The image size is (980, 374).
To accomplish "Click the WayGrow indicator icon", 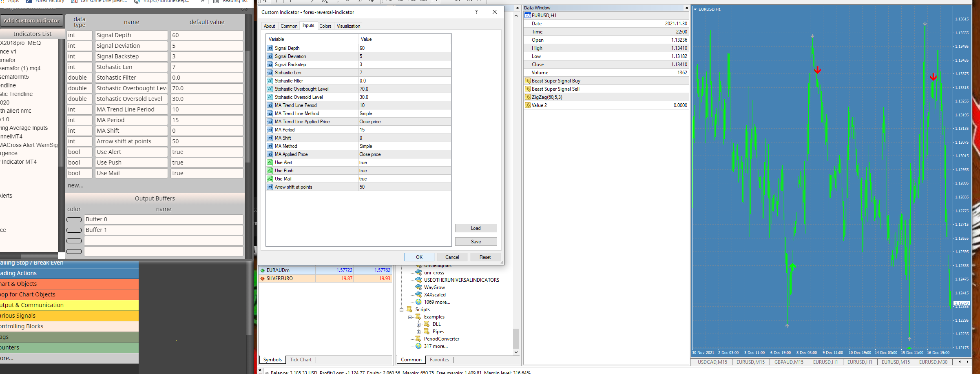I will [x=418, y=287].
